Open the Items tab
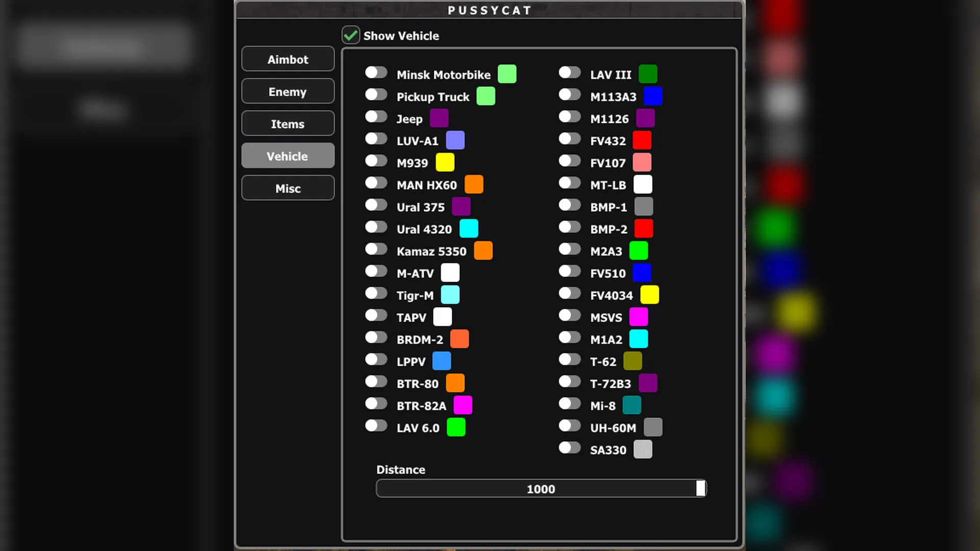980x551 pixels. 288,123
